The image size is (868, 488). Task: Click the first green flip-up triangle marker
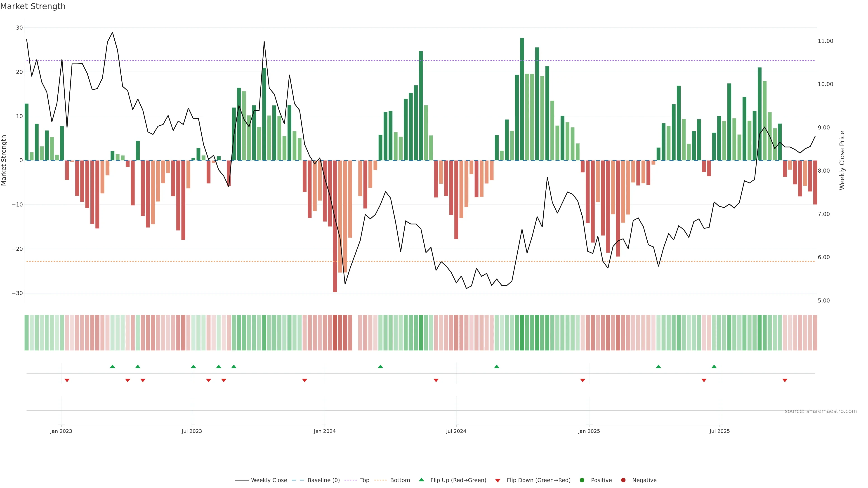pos(113,366)
